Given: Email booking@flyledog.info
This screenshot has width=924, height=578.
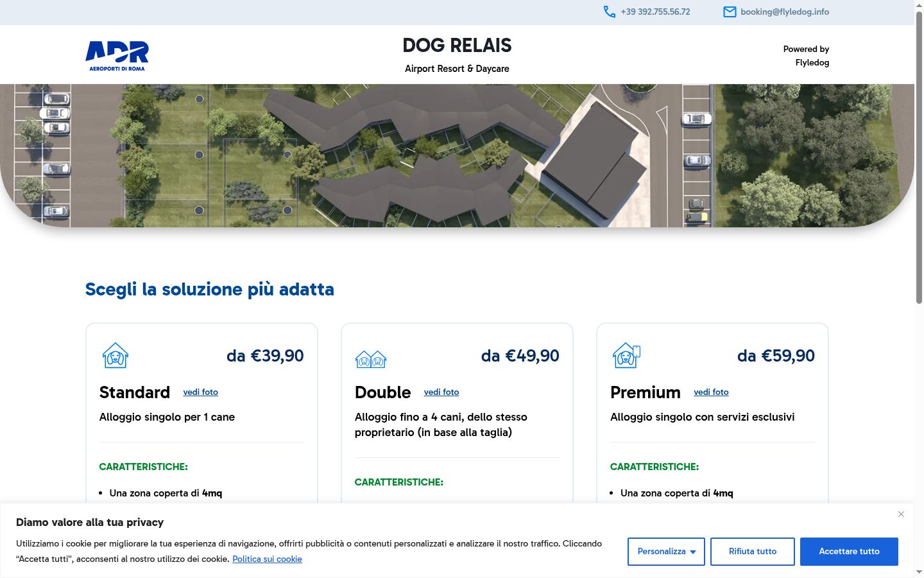Looking at the screenshot, I should click(785, 12).
